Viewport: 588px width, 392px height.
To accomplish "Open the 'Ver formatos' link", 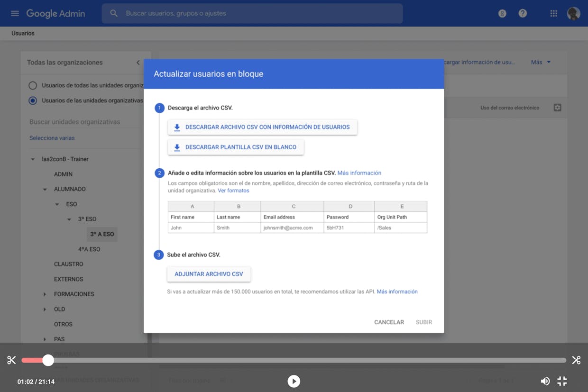I will point(233,191).
